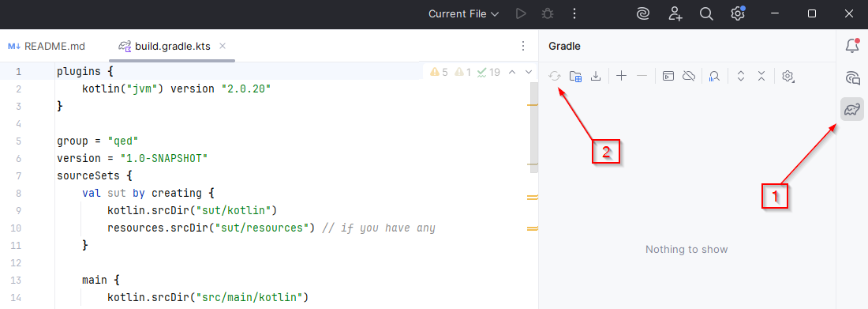Go to previous highlighted problem arrow

[512, 72]
